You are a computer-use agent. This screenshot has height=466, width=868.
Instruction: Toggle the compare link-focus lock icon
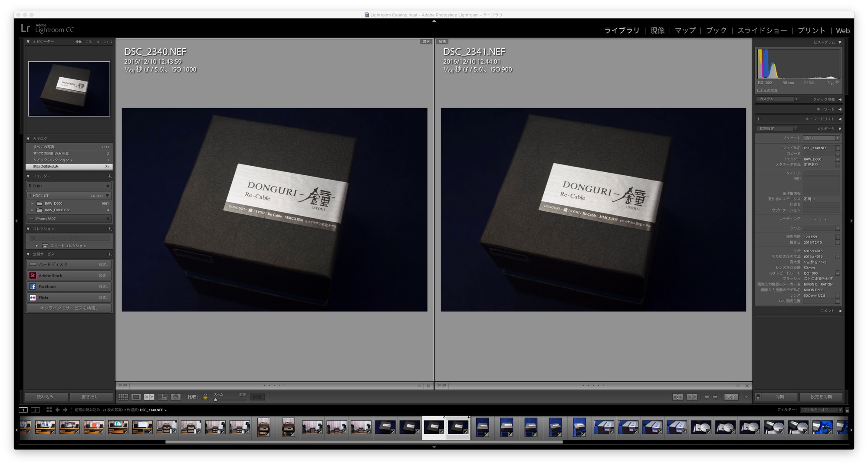pyautogui.click(x=205, y=397)
